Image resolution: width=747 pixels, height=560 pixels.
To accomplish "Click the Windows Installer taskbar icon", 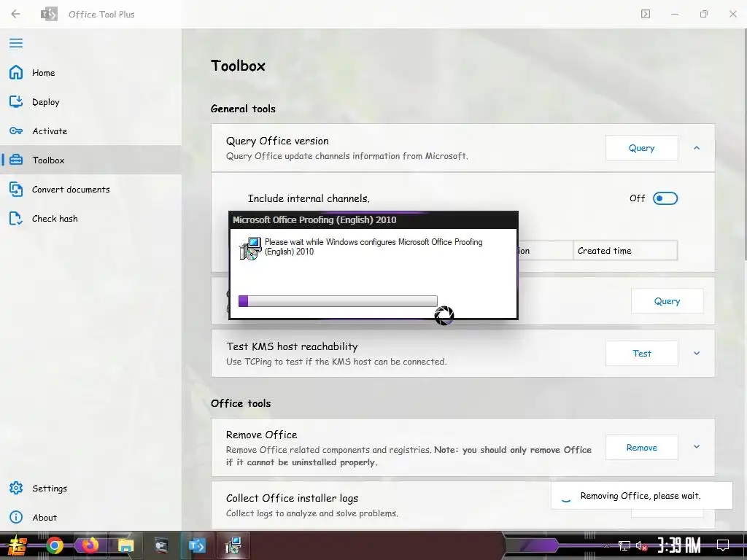I will [x=233, y=545].
